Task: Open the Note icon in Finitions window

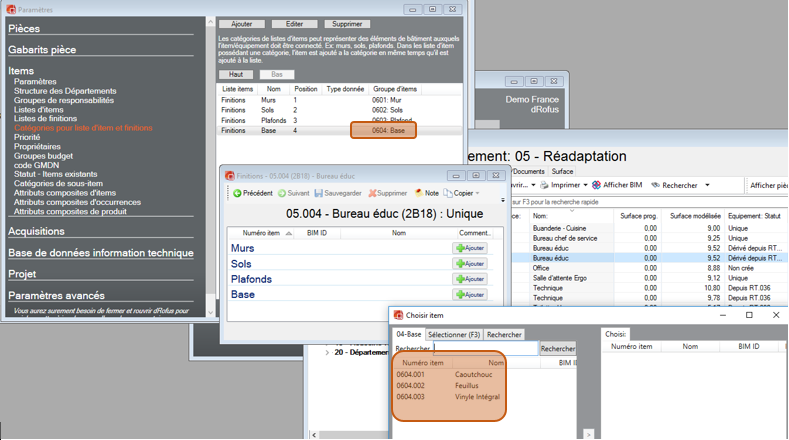Action: point(418,193)
